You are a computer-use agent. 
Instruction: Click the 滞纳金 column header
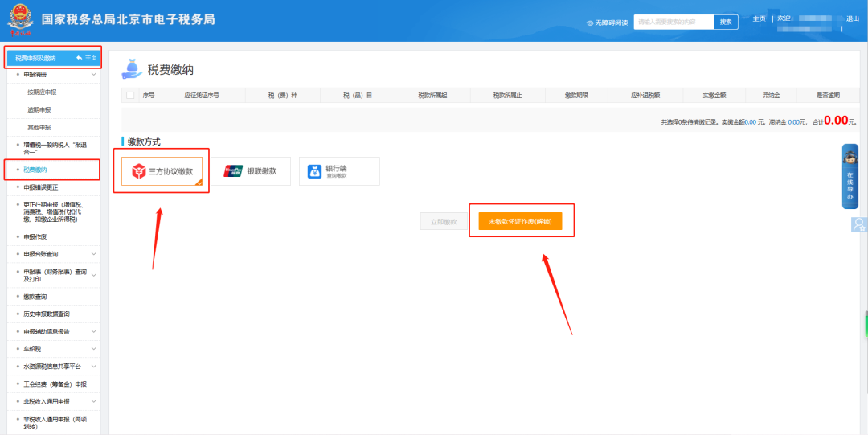click(x=771, y=96)
